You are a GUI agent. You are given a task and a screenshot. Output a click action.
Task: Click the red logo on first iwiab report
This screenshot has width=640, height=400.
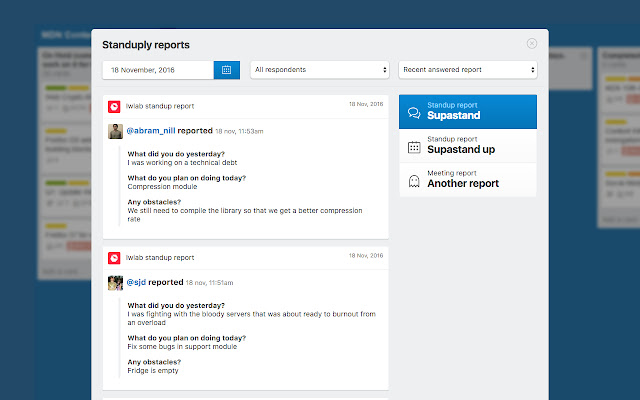(114, 107)
